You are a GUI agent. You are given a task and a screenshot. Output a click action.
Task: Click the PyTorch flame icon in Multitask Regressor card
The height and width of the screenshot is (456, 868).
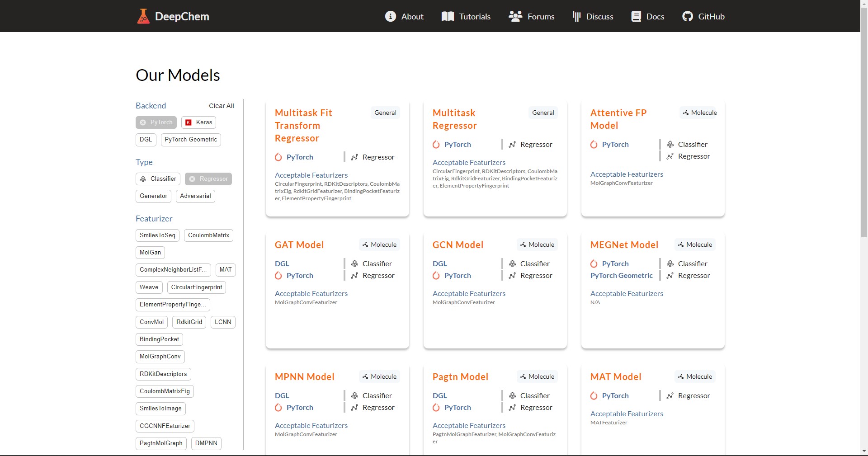tap(436, 145)
